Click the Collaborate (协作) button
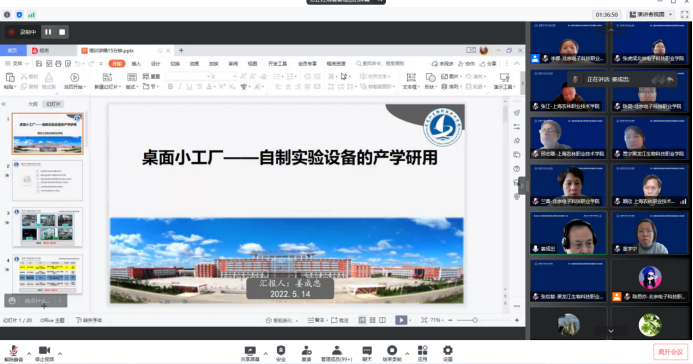Image resolution: width=693 pixels, height=364 pixels. (467, 64)
